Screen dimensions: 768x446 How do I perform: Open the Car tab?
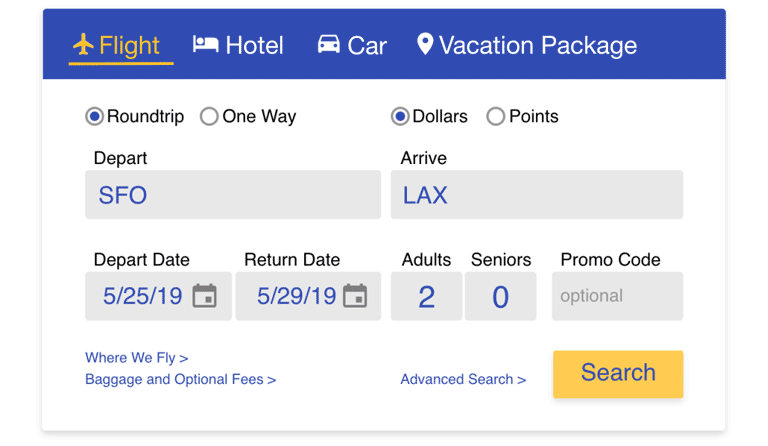pos(352,45)
